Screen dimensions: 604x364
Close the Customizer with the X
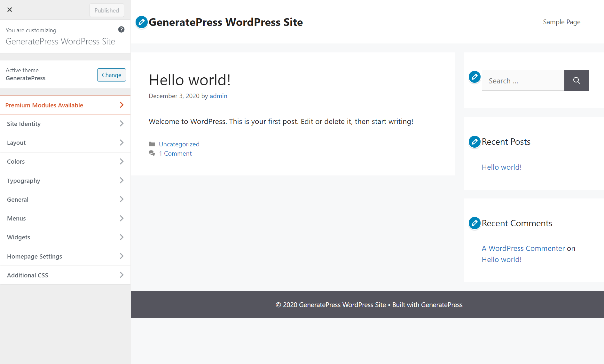pyautogui.click(x=10, y=10)
